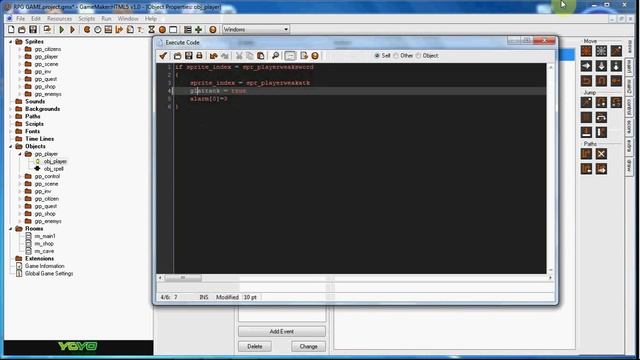Click the code editor vertical scroll-up arrow
Viewport: 640px width, 360px height.
(551, 67)
